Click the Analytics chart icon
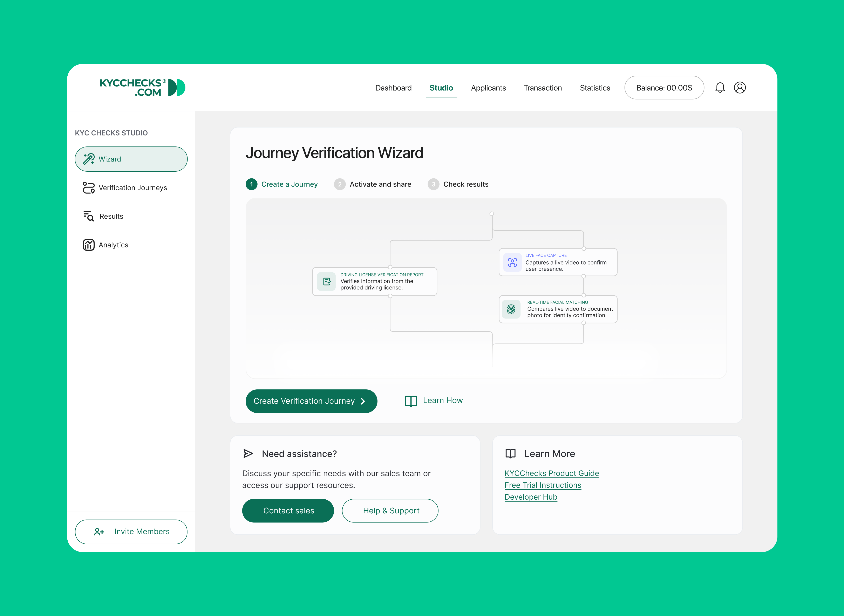Image resolution: width=844 pixels, height=616 pixels. (x=89, y=245)
